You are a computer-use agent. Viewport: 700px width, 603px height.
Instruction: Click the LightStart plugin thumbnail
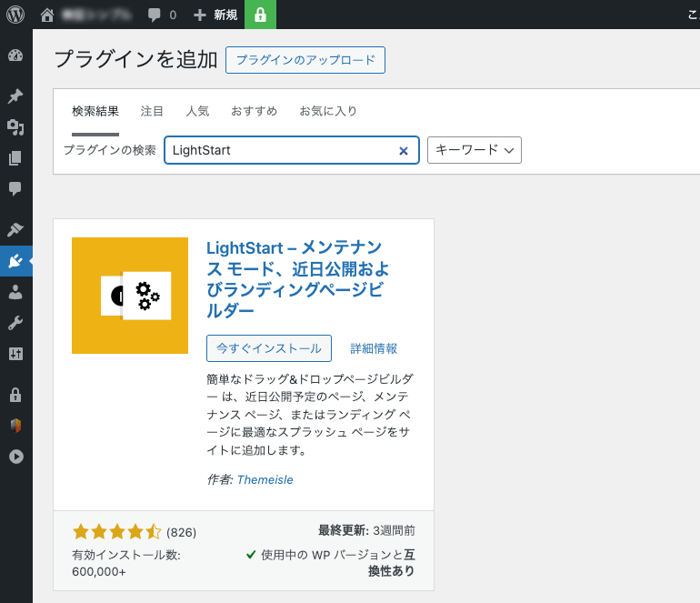130,296
